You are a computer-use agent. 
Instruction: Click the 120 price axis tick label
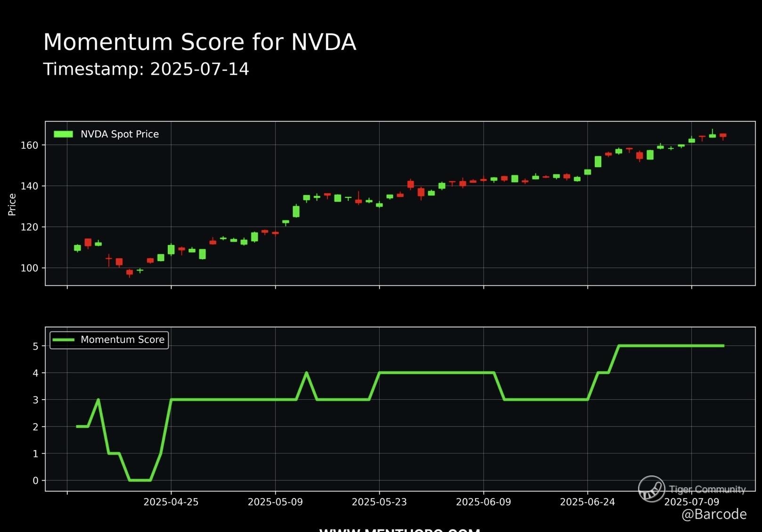[29, 227]
